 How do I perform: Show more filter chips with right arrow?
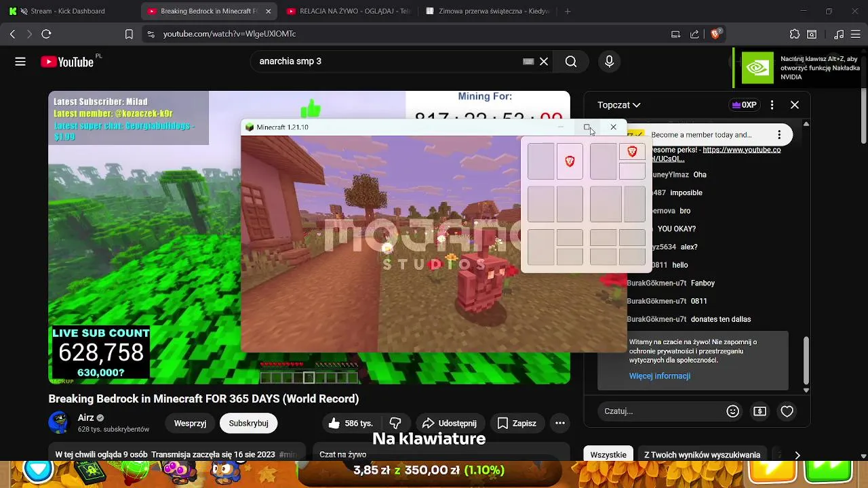tap(797, 455)
